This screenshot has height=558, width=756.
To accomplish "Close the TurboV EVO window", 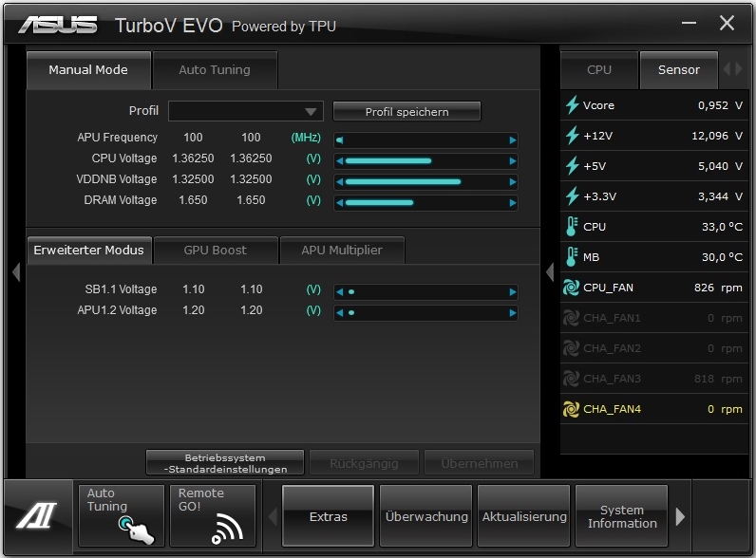I will pos(727,23).
